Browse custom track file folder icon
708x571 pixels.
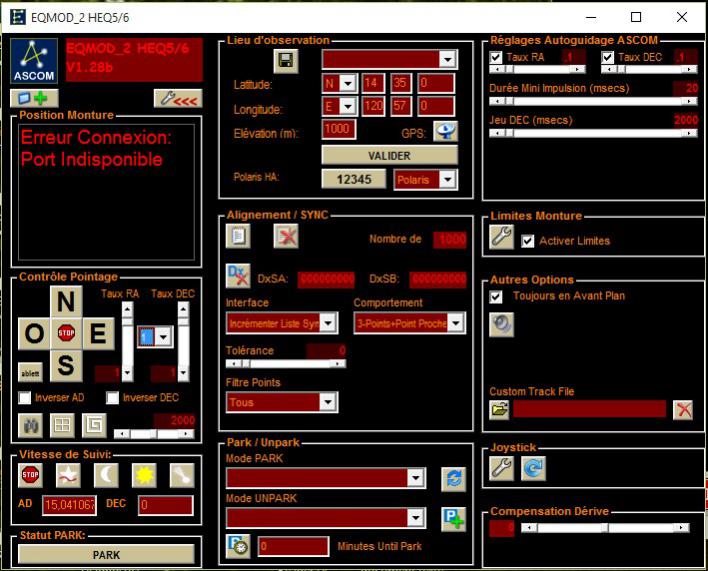click(499, 410)
